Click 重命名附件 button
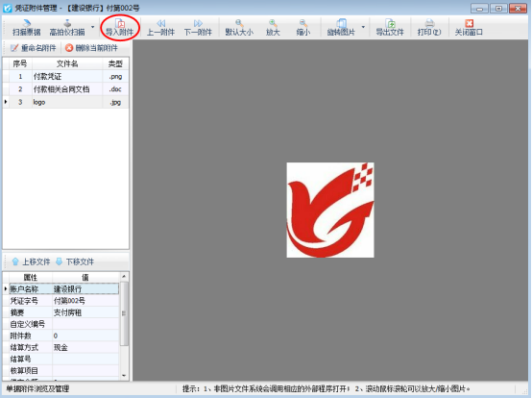Screen dimensions: 532x398 33,48
